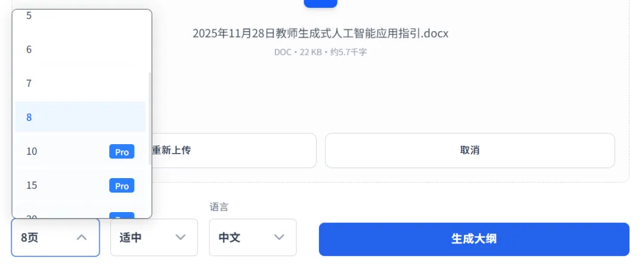Viewport: 644px width, 280px height.
Task: Click the Pro badge beside option 15
Action: 122,185
